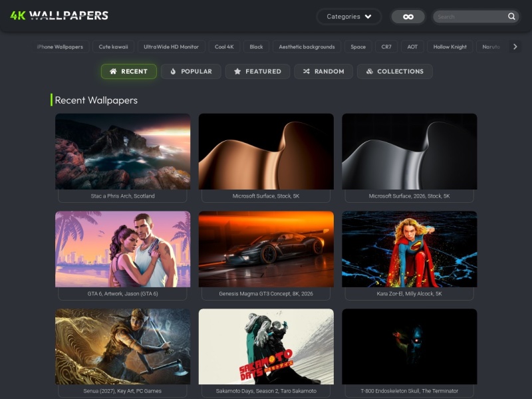Open the Aesthetic backgrounds tag

307,47
